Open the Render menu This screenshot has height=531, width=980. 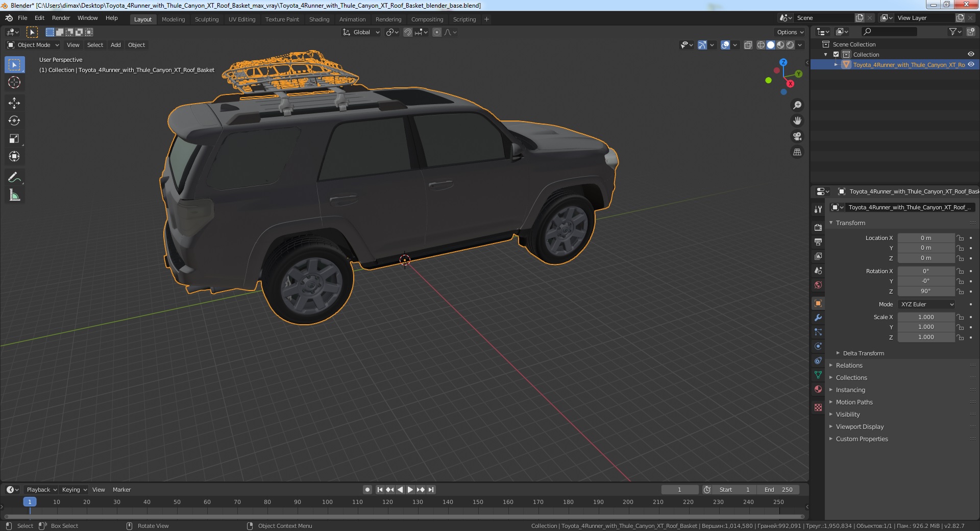(61, 18)
